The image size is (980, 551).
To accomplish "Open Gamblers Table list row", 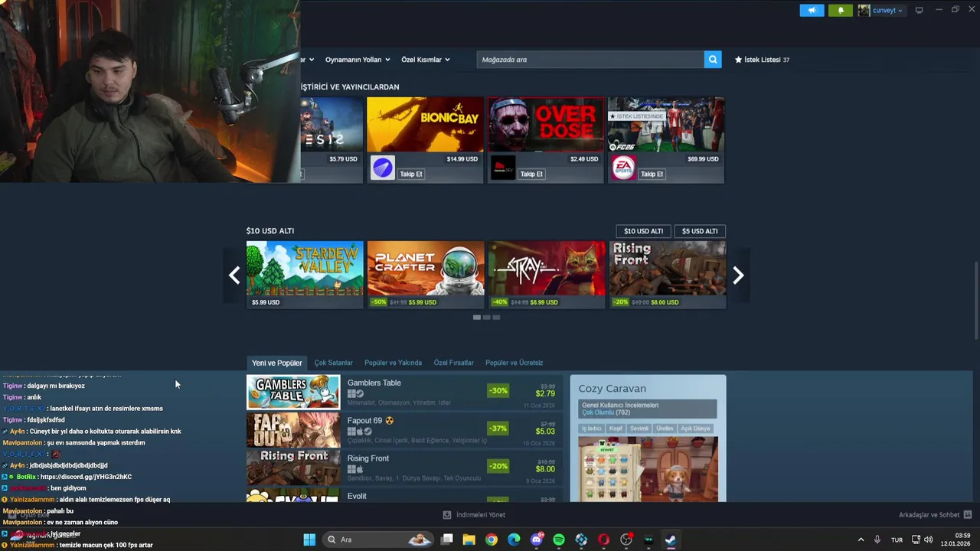I will coord(404,393).
